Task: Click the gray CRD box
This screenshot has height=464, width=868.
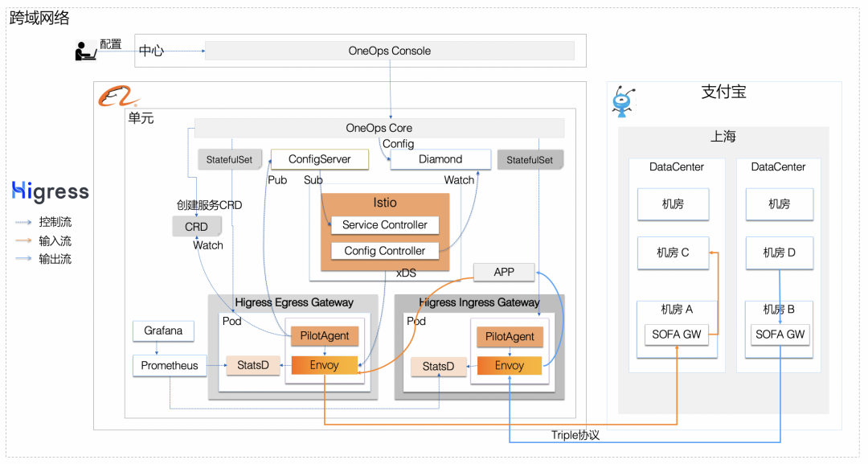Action: coord(197,227)
